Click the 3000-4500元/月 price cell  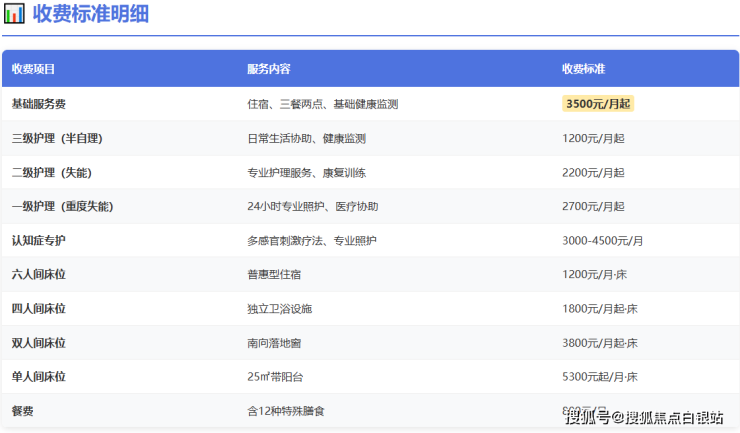pos(602,241)
